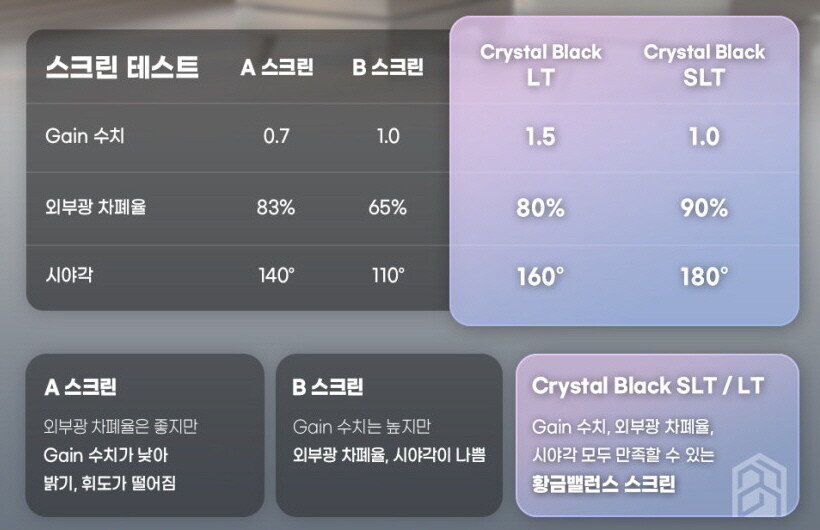The height and width of the screenshot is (530, 820).
Task: Click the 180° viewing angle value
Action: click(x=704, y=277)
